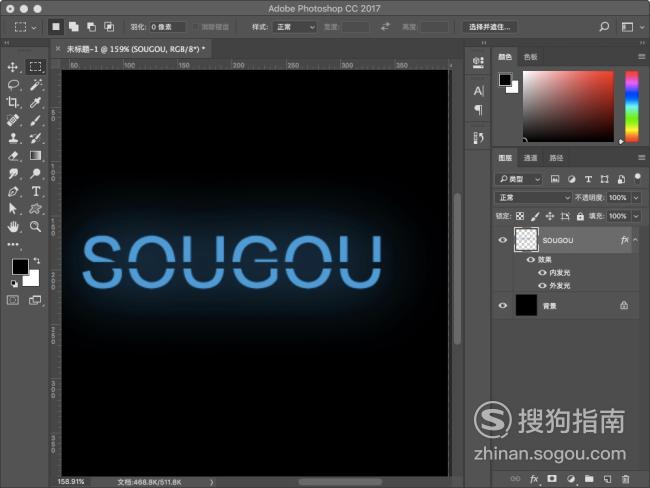Swap foreground and background colors
This screenshot has width=650, height=488.
point(37,261)
